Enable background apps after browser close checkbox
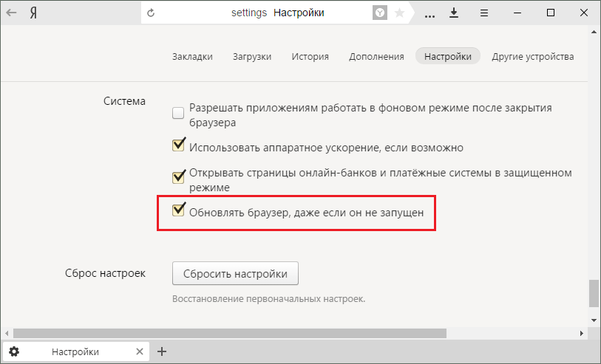The image size is (601, 364). pos(178,113)
